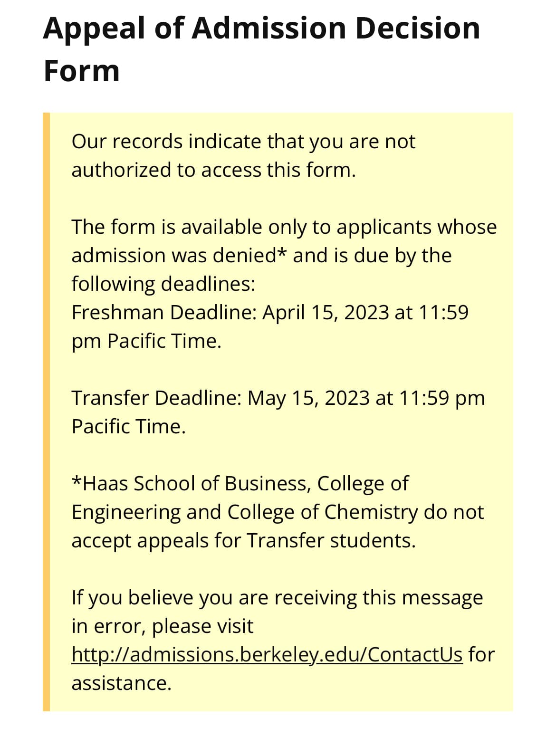Click the "May 15, 2023" date
The height and width of the screenshot is (756, 556).
point(308,398)
